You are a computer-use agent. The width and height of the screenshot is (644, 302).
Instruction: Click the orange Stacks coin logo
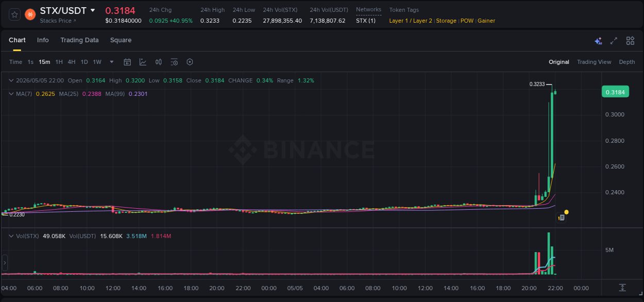click(x=30, y=14)
